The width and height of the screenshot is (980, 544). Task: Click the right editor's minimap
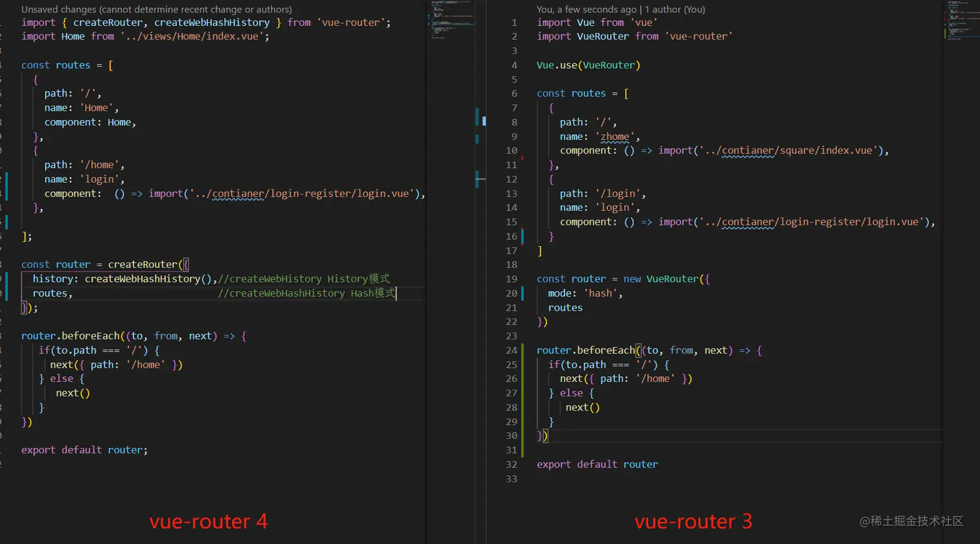click(x=961, y=21)
